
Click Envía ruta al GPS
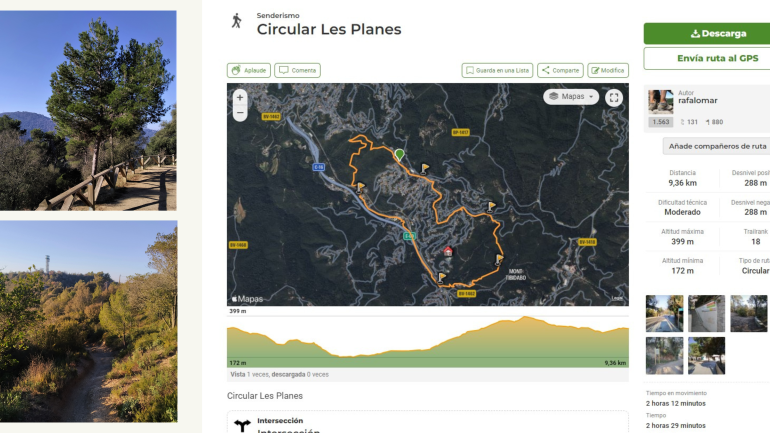[x=717, y=58]
